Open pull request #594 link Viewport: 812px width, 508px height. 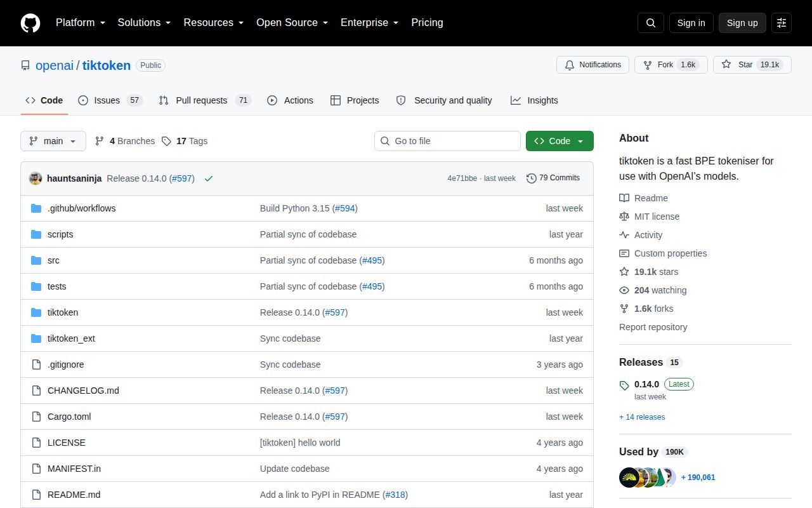click(x=345, y=208)
